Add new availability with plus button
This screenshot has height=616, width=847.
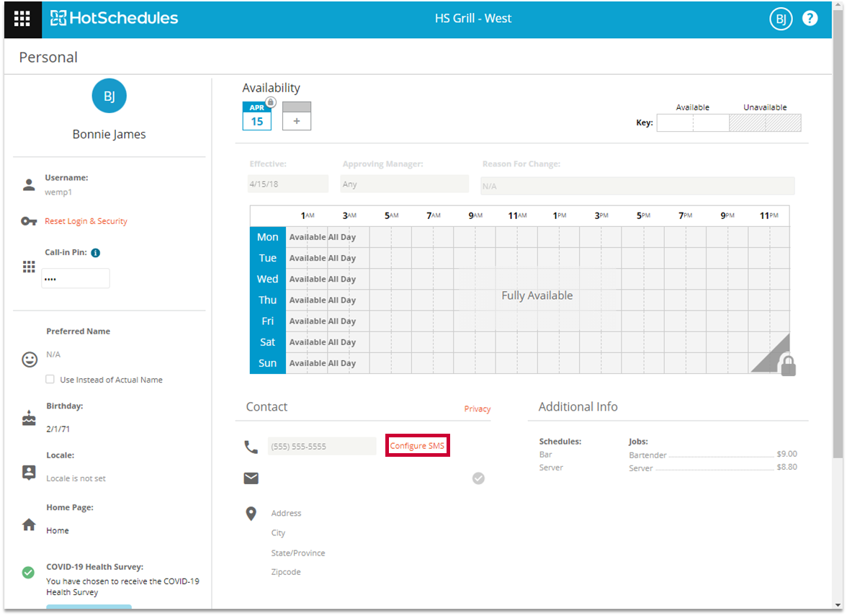297,121
